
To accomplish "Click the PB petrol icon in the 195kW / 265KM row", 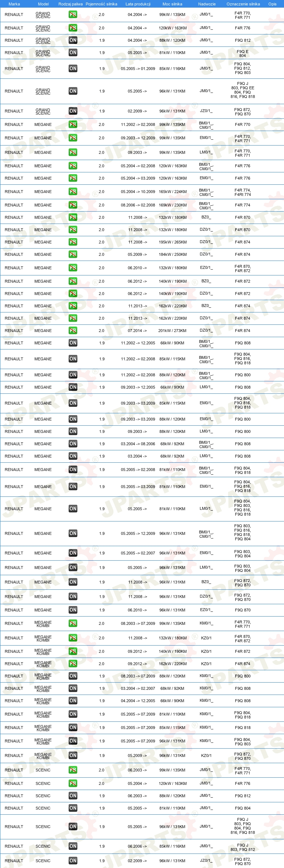I will [x=73, y=242].
